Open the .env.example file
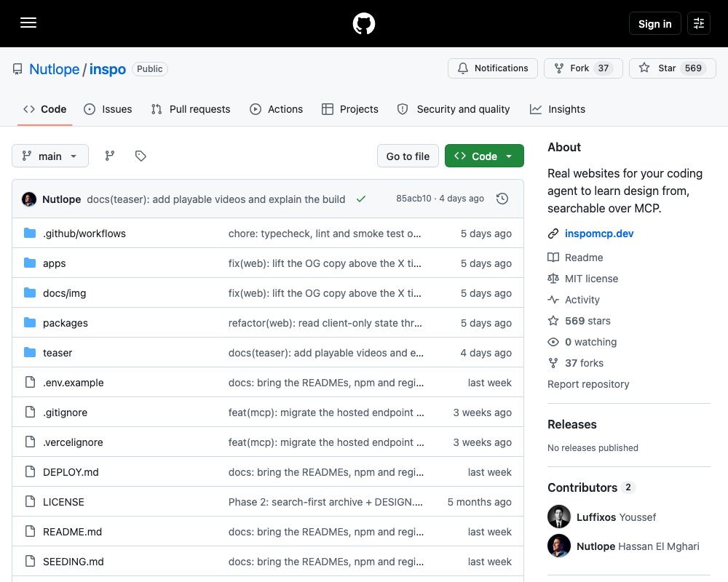 74,383
